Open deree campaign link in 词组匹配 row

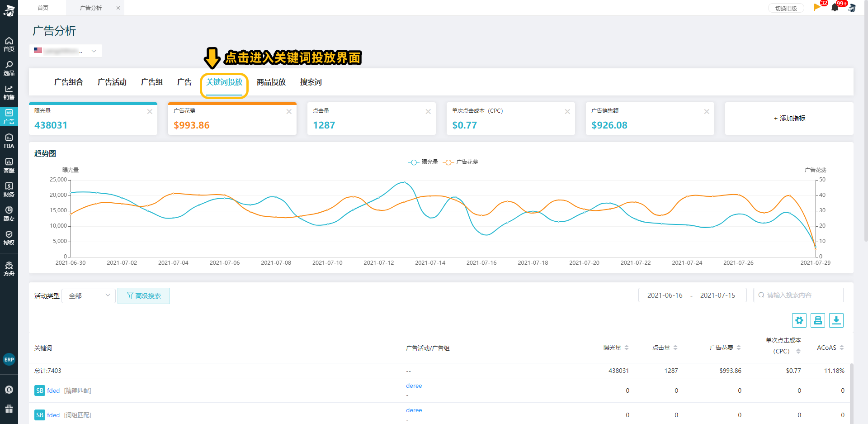[414, 410]
